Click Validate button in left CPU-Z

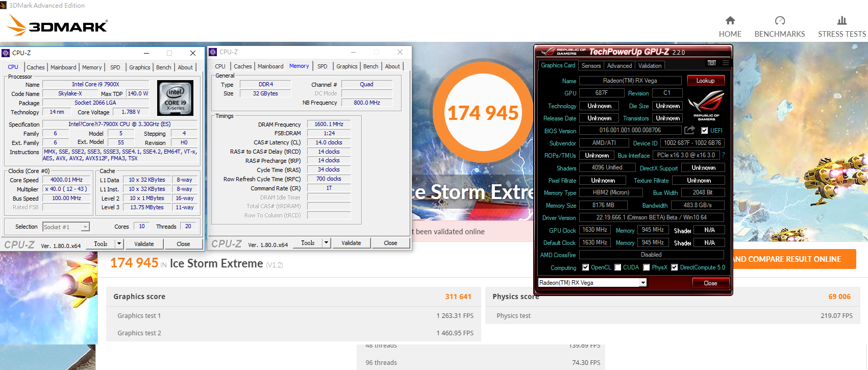(144, 244)
